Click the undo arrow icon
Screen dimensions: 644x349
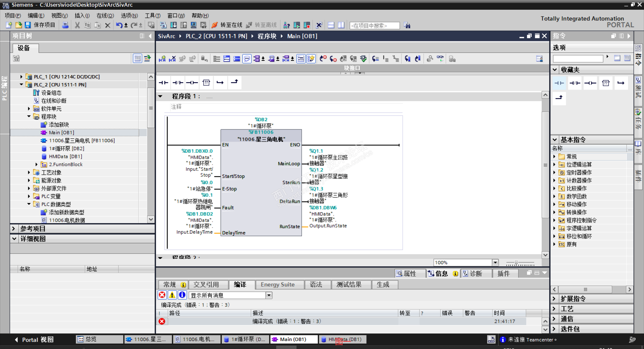click(x=119, y=25)
